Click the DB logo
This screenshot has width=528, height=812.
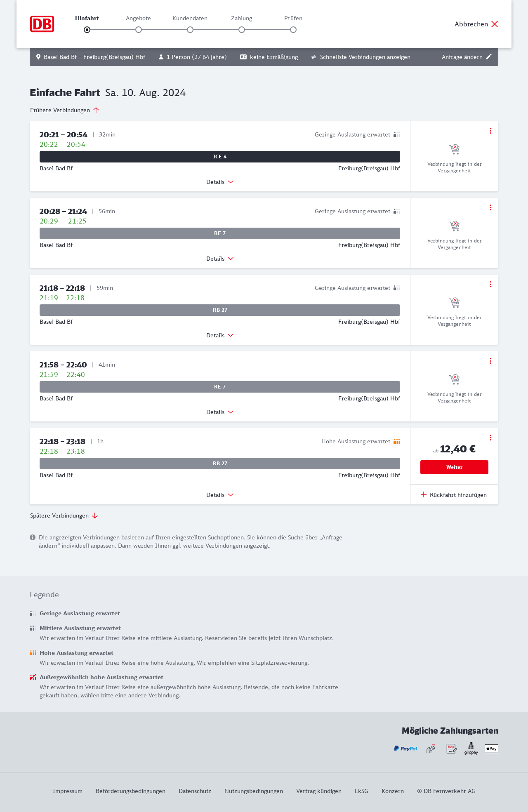[42, 24]
